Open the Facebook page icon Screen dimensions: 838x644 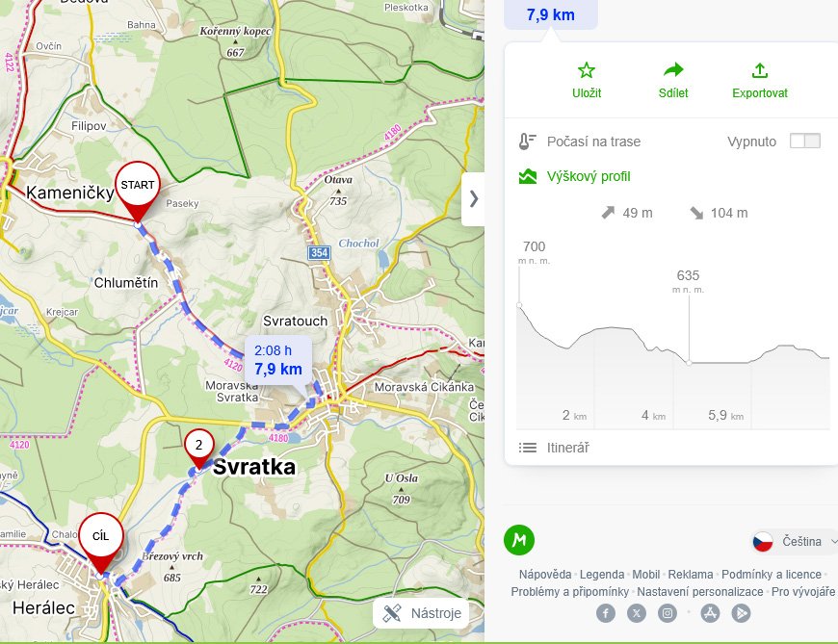click(x=606, y=613)
